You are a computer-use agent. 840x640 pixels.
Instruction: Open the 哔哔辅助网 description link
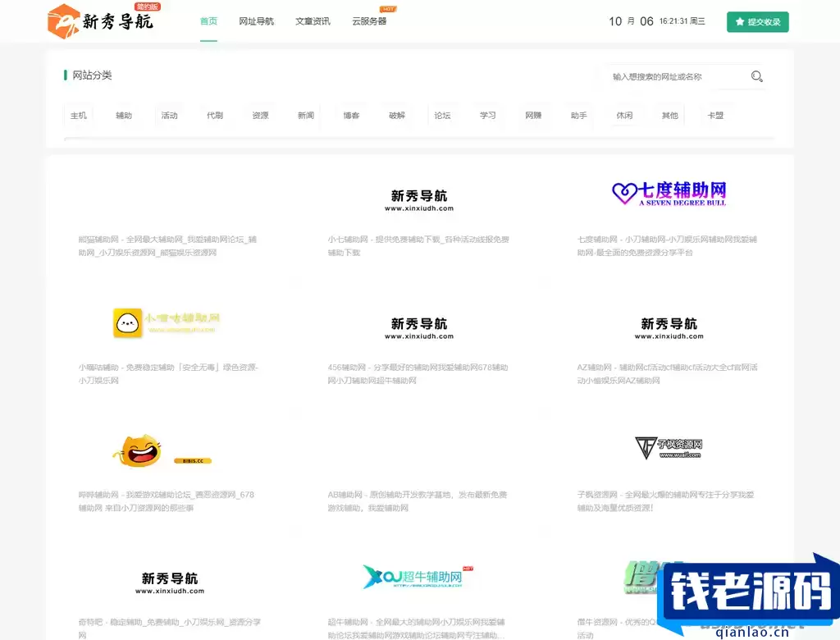coord(166,501)
